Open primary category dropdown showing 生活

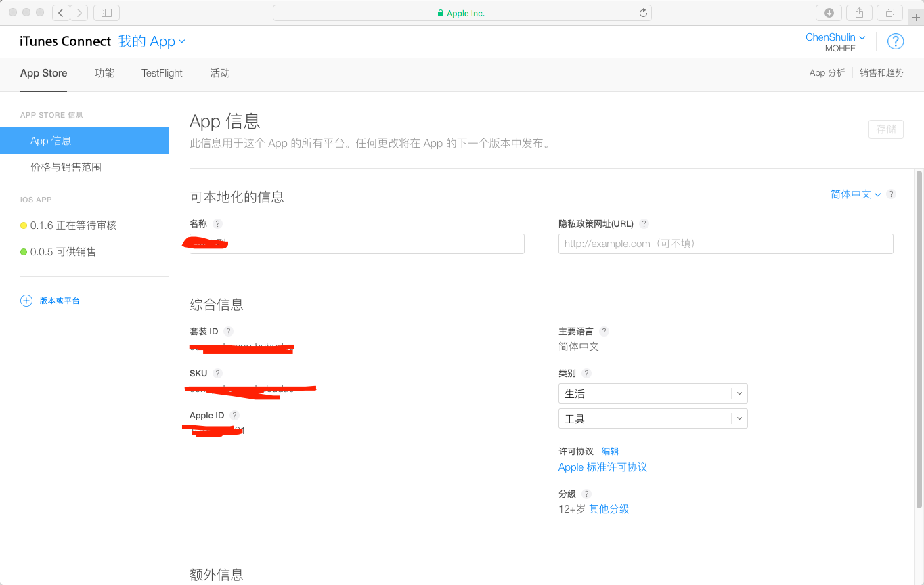coord(653,393)
